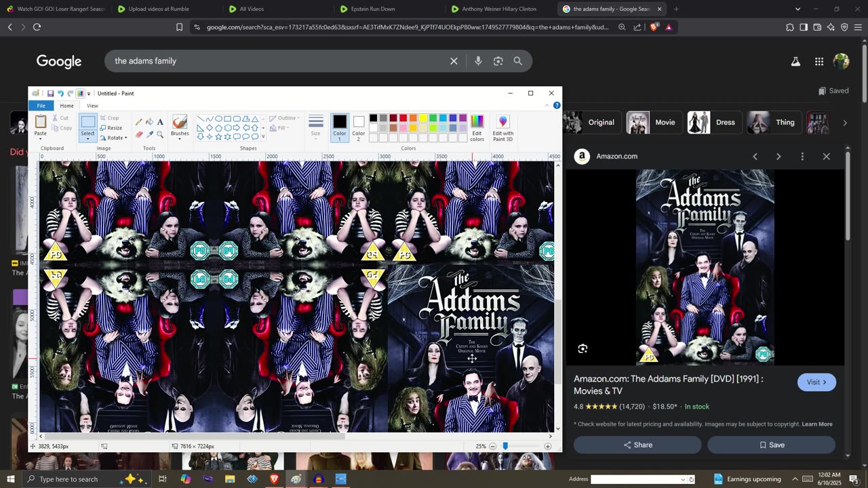The height and width of the screenshot is (488, 868).
Task: Click the Windows taskbar search box
Action: (87, 479)
